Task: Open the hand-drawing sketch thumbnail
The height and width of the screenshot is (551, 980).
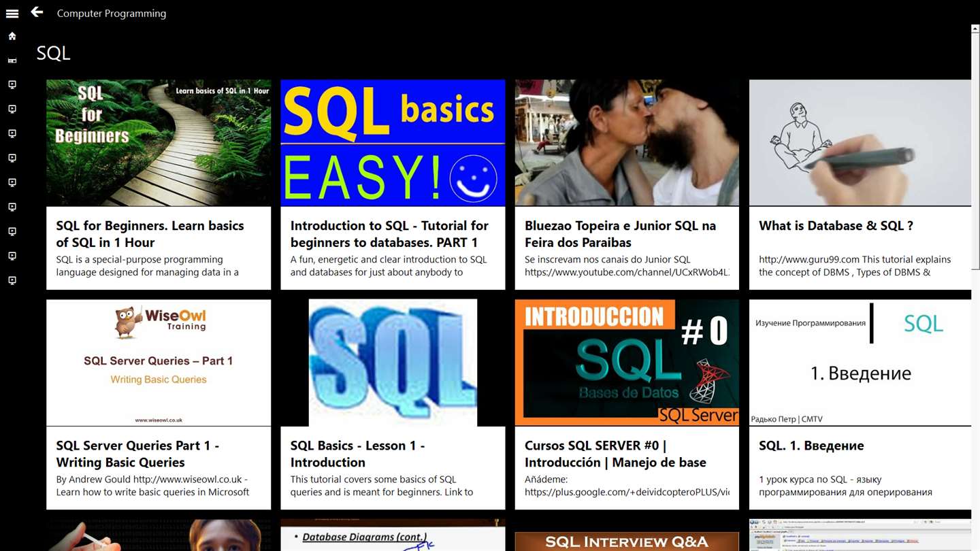Action: [x=860, y=143]
